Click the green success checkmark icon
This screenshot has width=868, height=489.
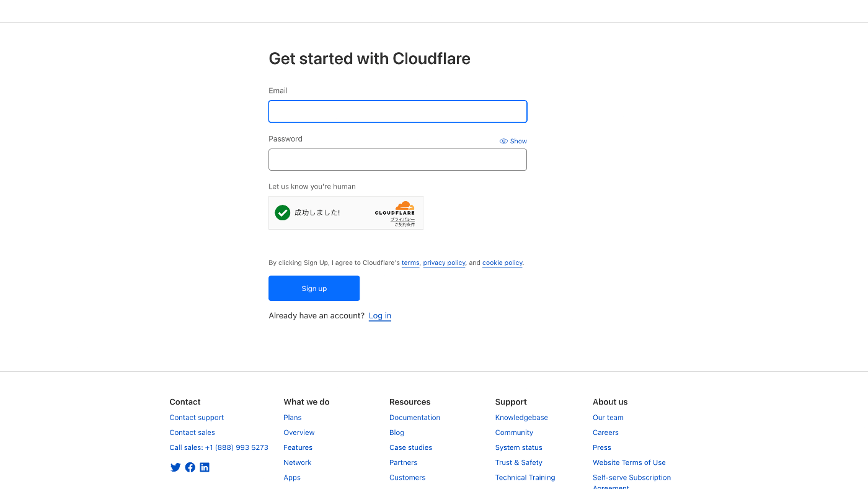tap(283, 213)
